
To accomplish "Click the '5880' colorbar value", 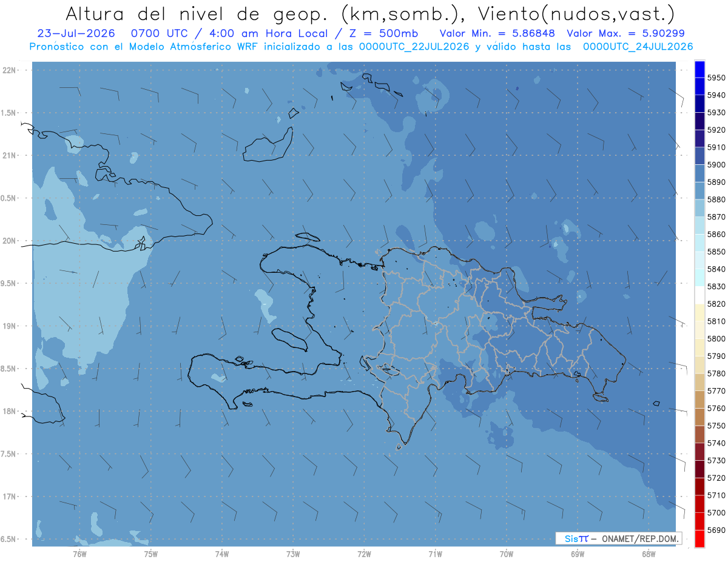I will [x=716, y=199].
